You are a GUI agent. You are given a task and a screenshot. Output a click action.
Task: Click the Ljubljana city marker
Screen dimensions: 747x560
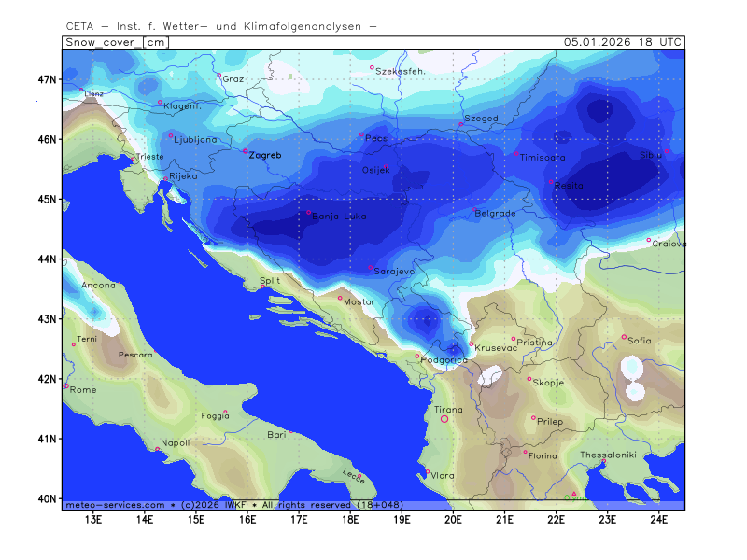coord(171,136)
